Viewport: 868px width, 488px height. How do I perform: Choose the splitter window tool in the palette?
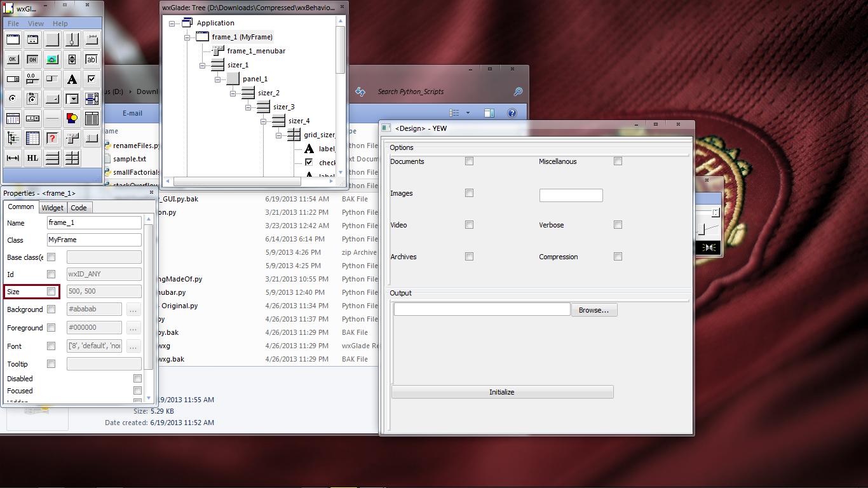click(x=72, y=39)
